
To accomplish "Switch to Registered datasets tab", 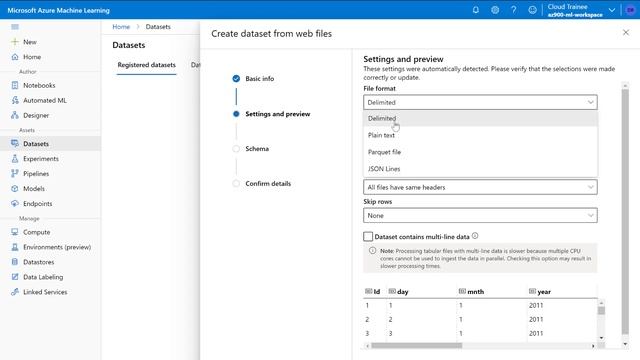I will pyautogui.click(x=147, y=65).
